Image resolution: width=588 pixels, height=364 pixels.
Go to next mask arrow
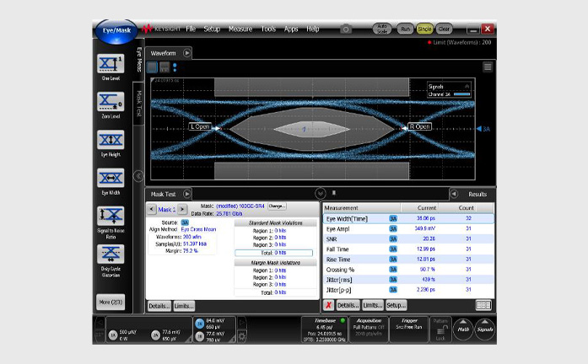click(x=182, y=209)
